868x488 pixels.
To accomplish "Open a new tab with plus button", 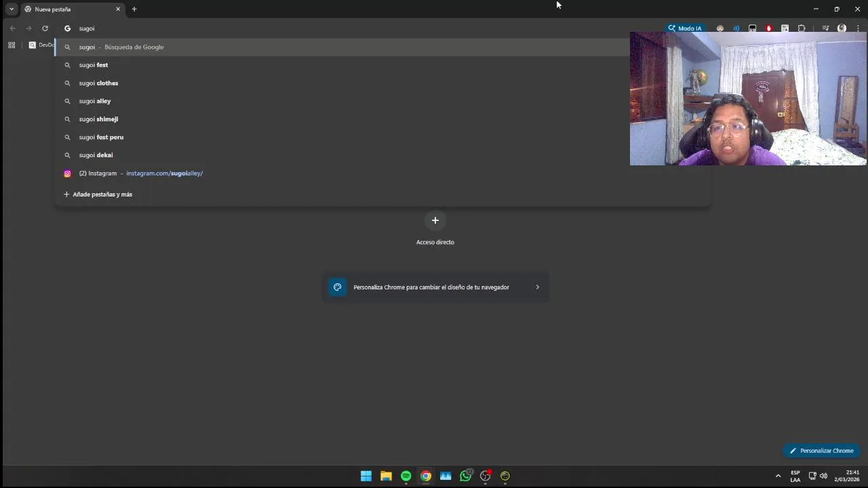I will (134, 9).
